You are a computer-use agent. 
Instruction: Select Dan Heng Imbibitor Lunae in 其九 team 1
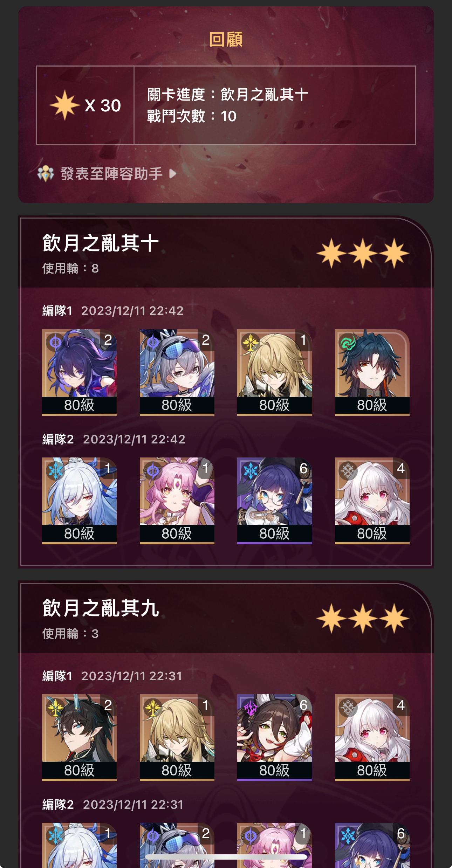click(79, 737)
